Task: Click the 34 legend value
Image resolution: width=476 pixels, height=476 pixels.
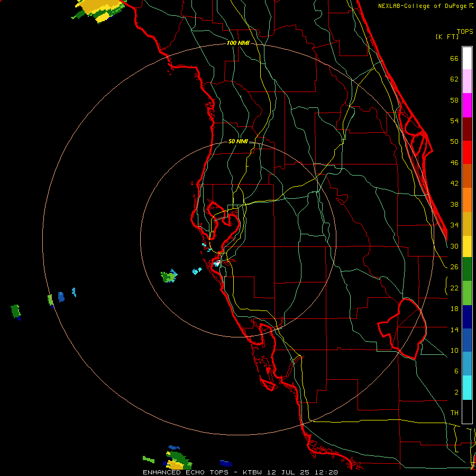Action: click(x=454, y=225)
